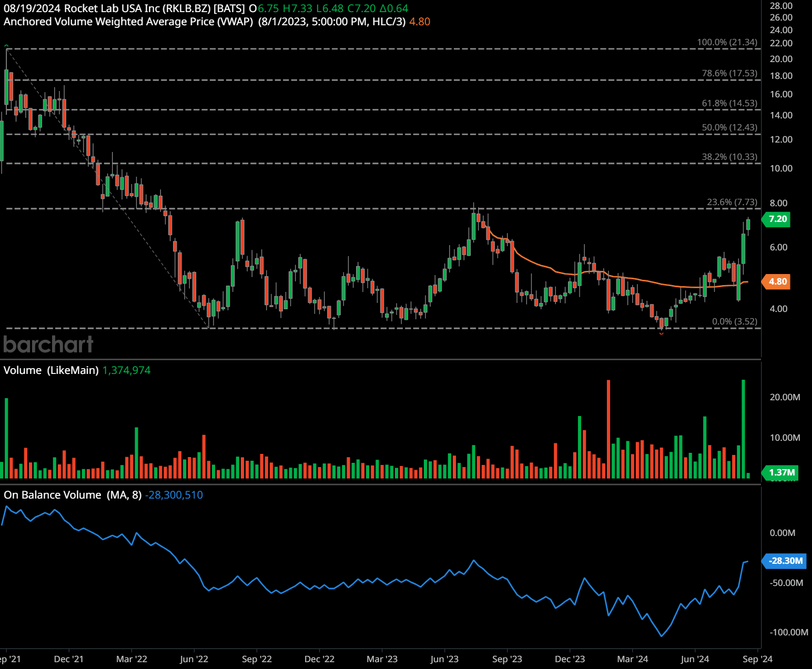Click the 10.00M volume axis label
Image resolution: width=812 pixels, height=669 pixels.
point(785,438)
